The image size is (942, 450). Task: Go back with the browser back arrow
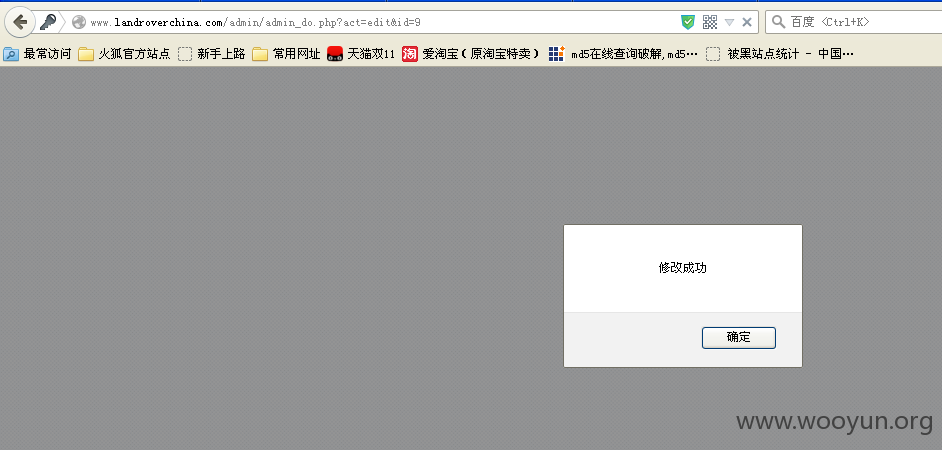20,22
